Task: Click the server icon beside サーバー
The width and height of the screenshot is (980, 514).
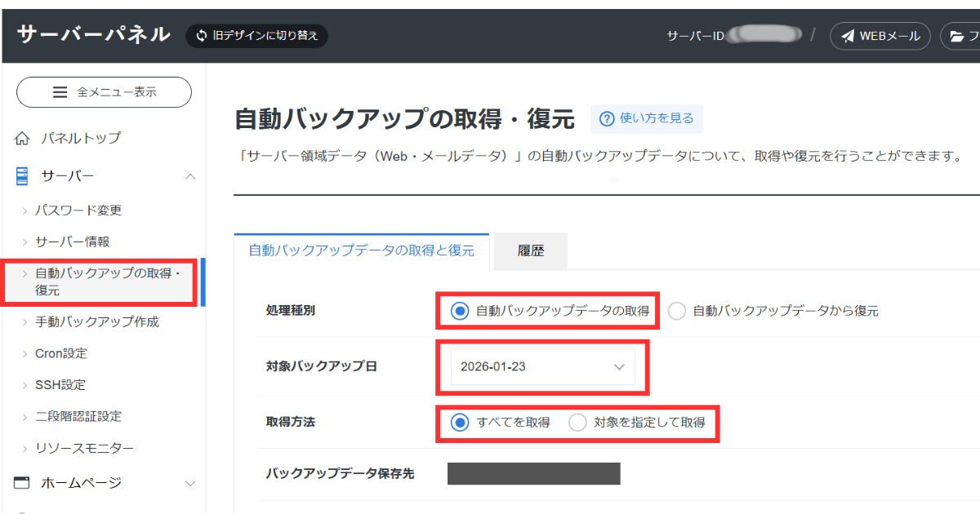Action: 22,176
